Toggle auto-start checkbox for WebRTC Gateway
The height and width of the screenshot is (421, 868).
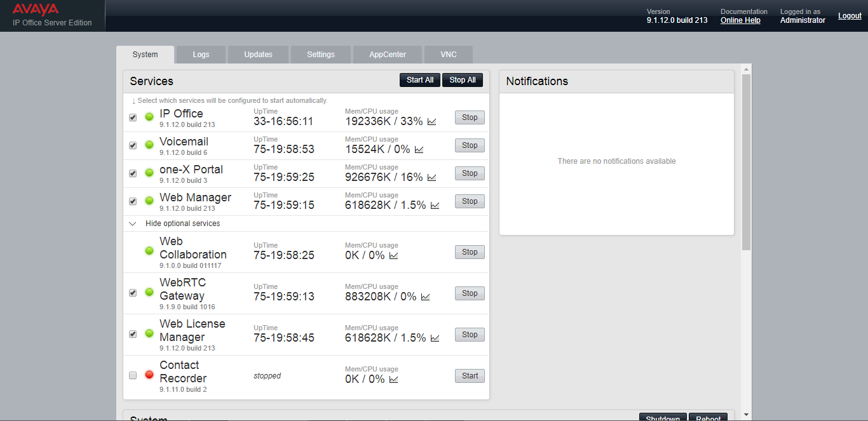pyautogui.click(x=133, y=293)
